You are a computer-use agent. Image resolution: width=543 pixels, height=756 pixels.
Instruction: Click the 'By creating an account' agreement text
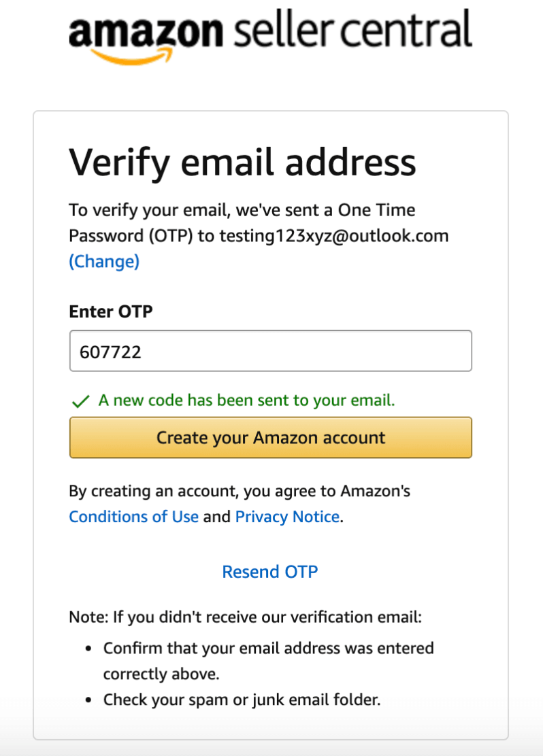coord(240,490)
